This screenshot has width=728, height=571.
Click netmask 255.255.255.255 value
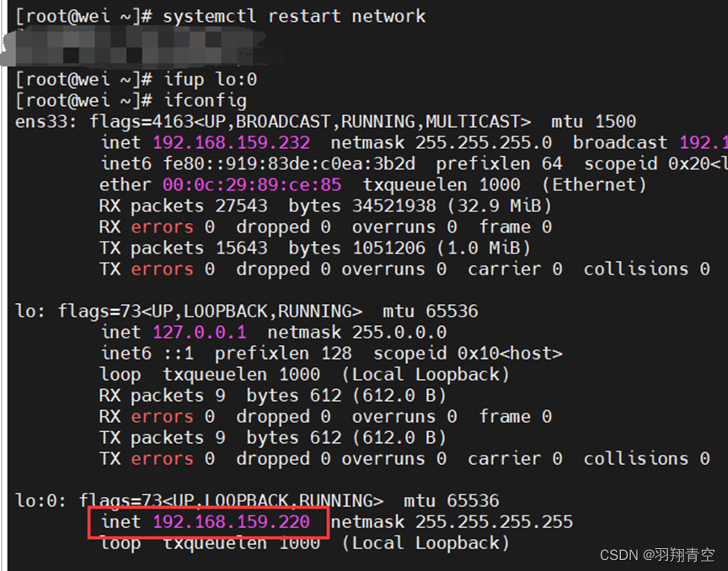(494, 523)
